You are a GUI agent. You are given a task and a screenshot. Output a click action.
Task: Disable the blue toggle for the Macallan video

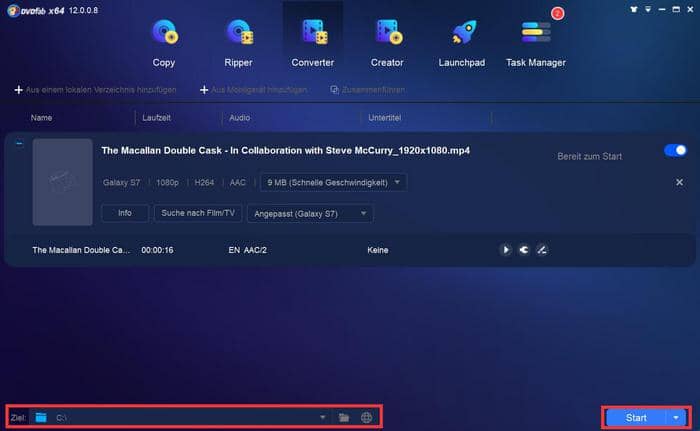tap(675, 151)
